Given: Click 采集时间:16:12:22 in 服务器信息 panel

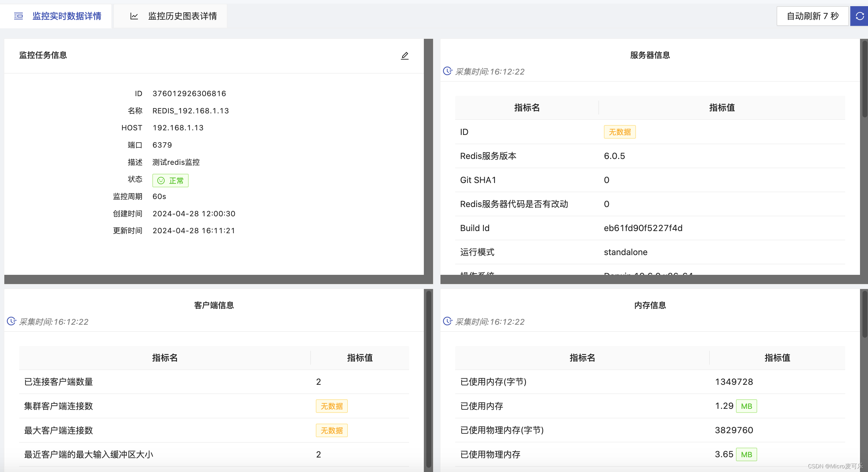Looking at the screenshot, I should point(490,72).
